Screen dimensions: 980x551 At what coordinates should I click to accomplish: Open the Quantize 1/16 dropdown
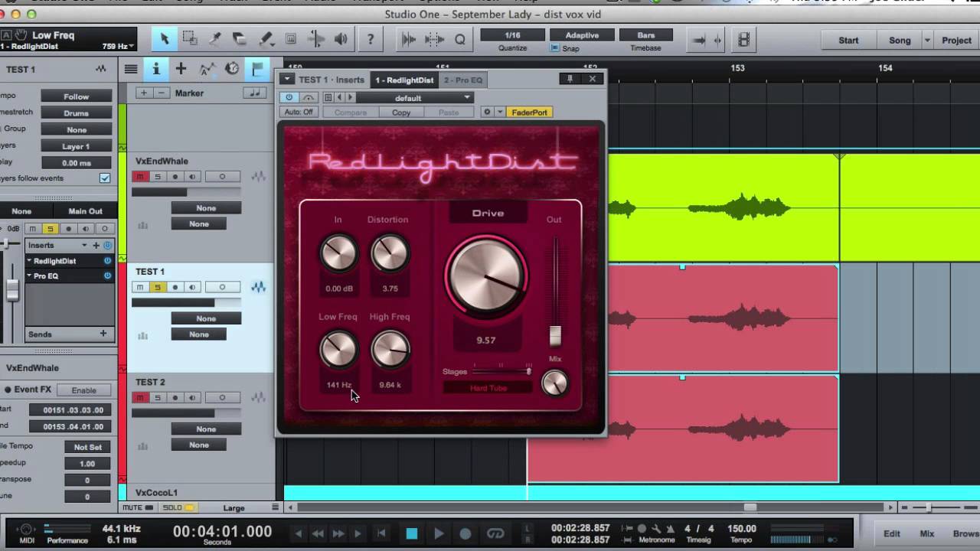[x=512, y=35]
